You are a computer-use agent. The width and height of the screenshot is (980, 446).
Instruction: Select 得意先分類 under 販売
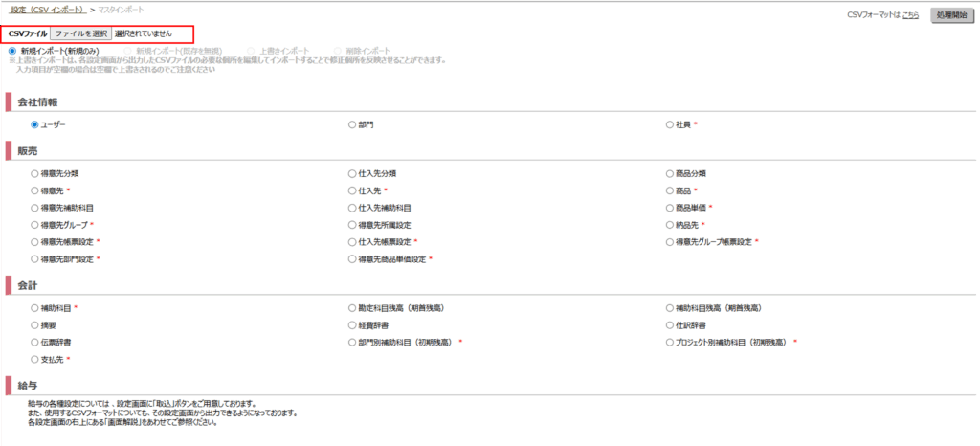(34, 174)
